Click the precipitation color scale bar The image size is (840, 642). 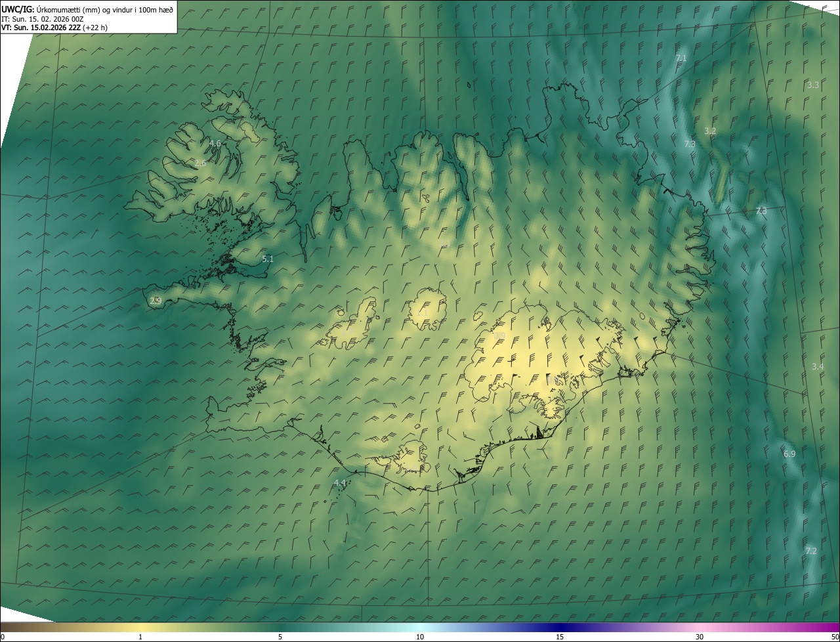pyautogui.click(x=420, y=628)
